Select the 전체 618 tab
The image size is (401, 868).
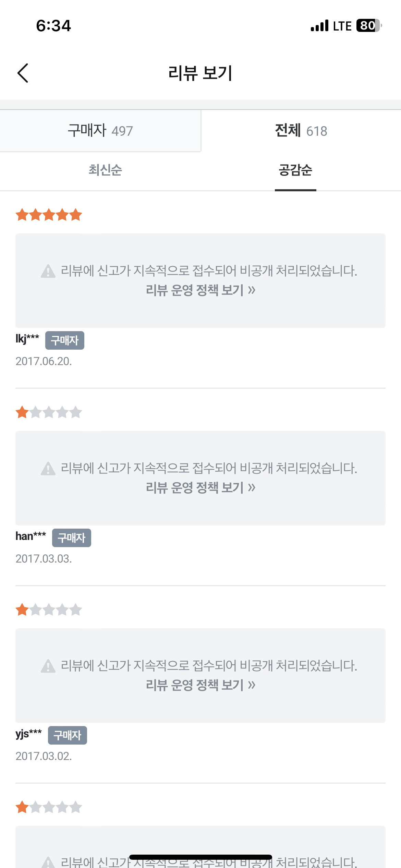tap(301, 131)
